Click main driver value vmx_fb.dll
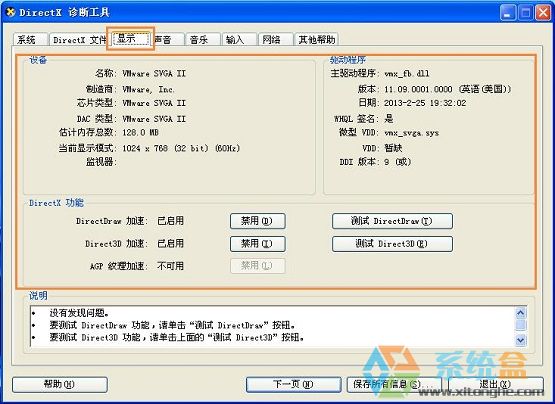The image size is (555, 404). click(x=407, y=73)
